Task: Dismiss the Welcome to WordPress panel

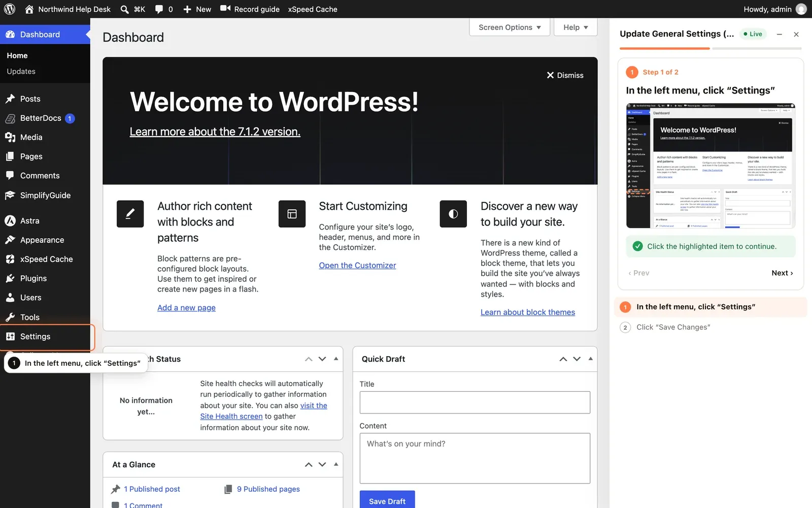Action: click(x=565, y=75)
